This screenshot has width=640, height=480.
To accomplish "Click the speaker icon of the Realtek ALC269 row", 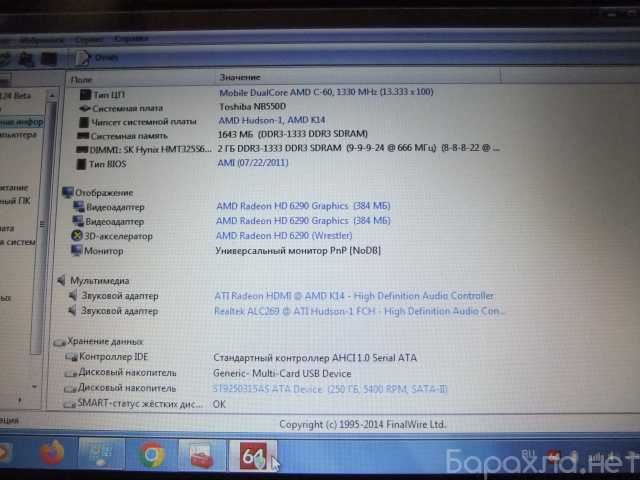I will (x=72, y=311).
